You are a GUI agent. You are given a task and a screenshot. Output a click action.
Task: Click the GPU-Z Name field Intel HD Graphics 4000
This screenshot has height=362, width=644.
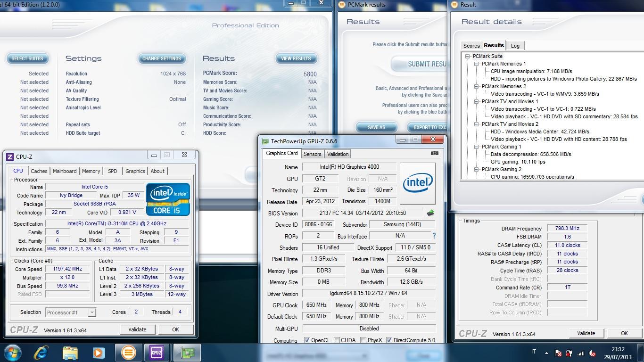coord(349,167)
